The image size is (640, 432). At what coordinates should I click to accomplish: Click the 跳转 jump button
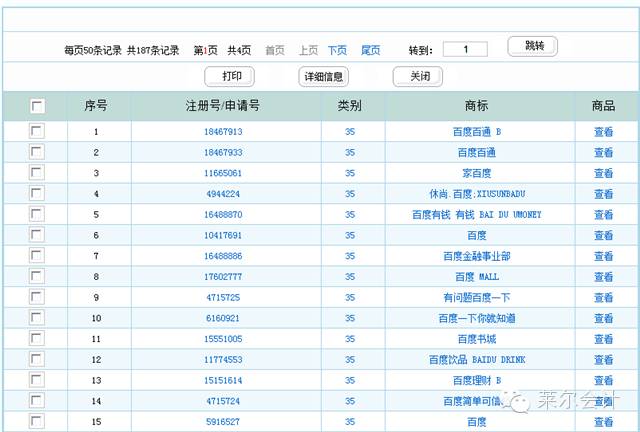click(533, 47)
